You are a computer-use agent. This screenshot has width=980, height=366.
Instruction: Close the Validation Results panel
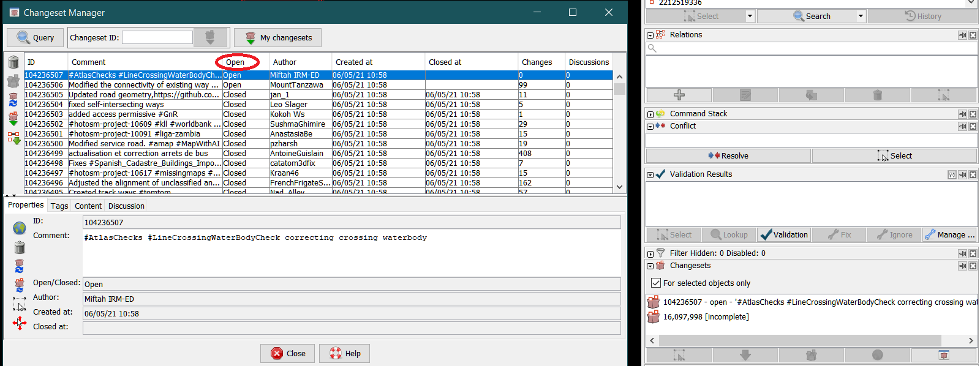pyautogui.click(x=973, y=174)
